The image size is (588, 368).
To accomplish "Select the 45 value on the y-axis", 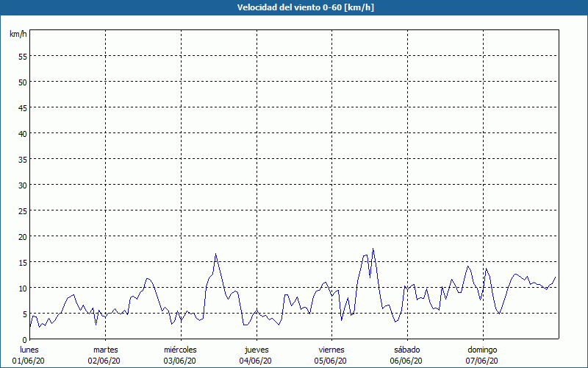I will (x=23, y=108).
